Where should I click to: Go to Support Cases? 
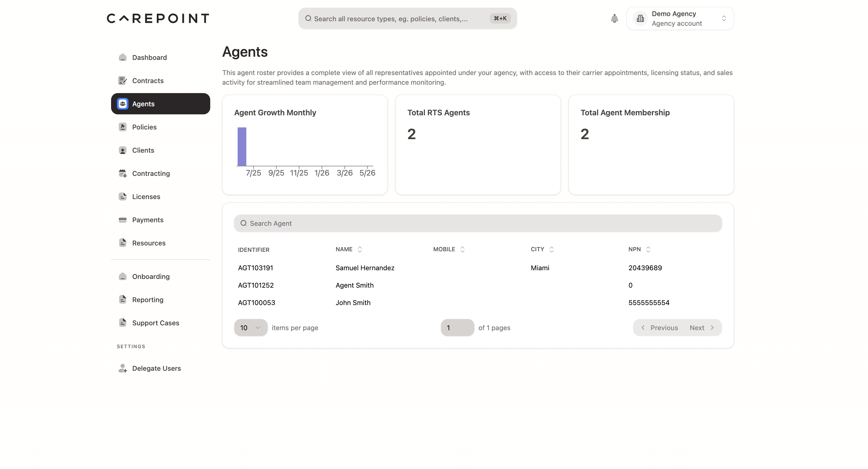160,323
